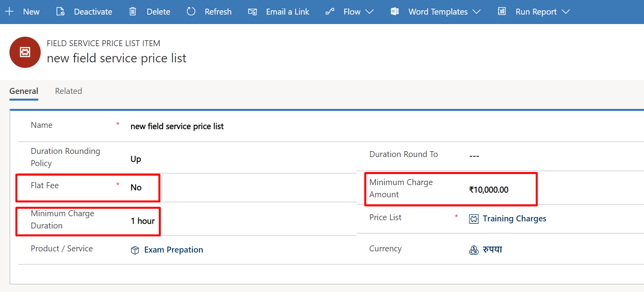Click the Flow icon in command bar
The image size is (644, 292).
pos(330,12)
